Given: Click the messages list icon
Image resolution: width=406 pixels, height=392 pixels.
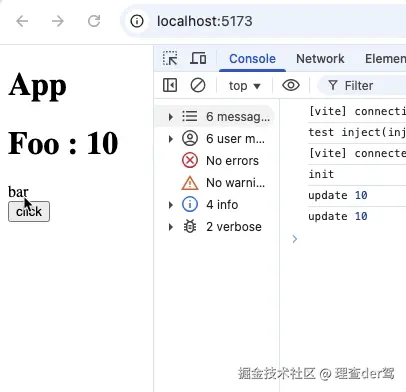Looking at the screenshot, I should coord(190,116).
